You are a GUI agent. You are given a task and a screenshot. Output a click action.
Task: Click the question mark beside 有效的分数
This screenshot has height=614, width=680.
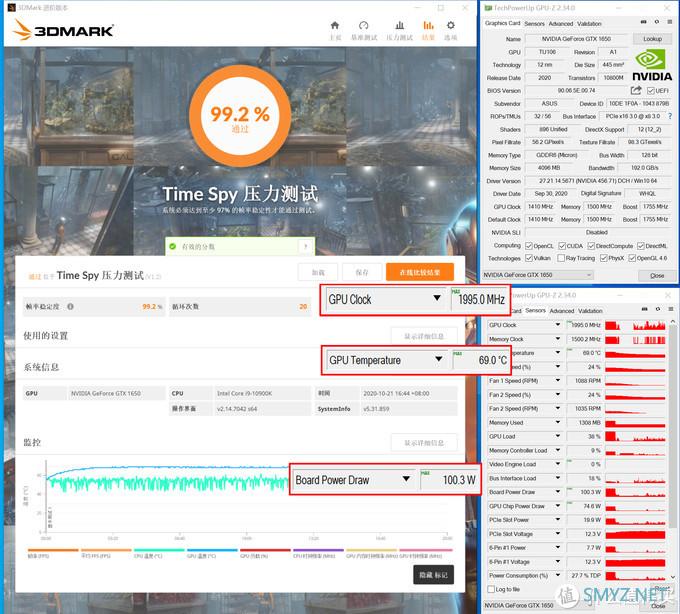point(306,247)
